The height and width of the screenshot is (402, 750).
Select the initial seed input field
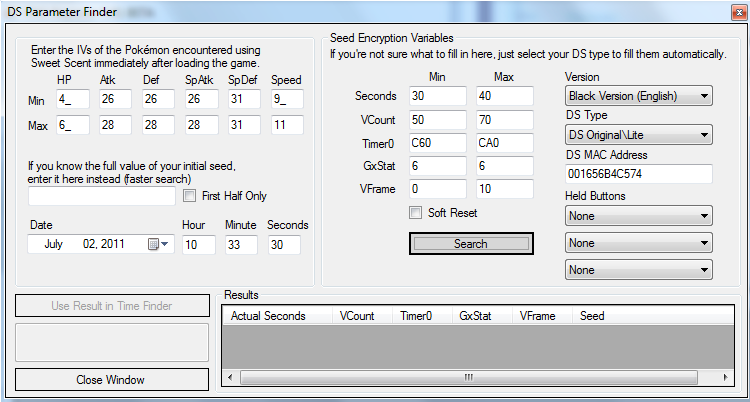point(102,197)
